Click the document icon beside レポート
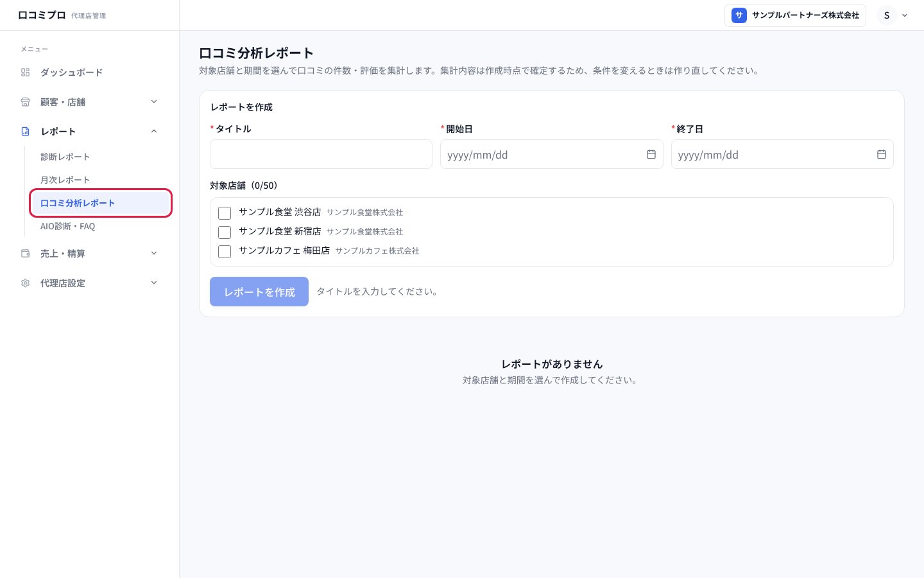The height and width of the screenshot is (578, 924). [x=26, y=132]
